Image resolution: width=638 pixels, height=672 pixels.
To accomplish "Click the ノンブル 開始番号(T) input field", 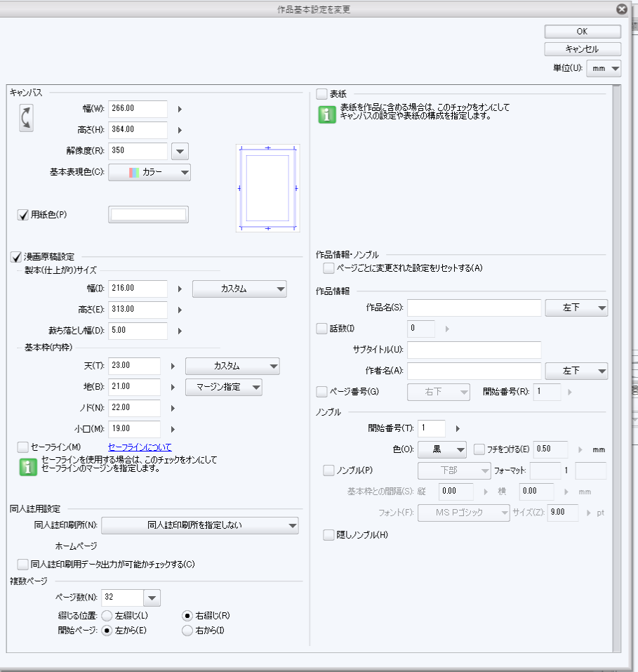I will 432,428.
